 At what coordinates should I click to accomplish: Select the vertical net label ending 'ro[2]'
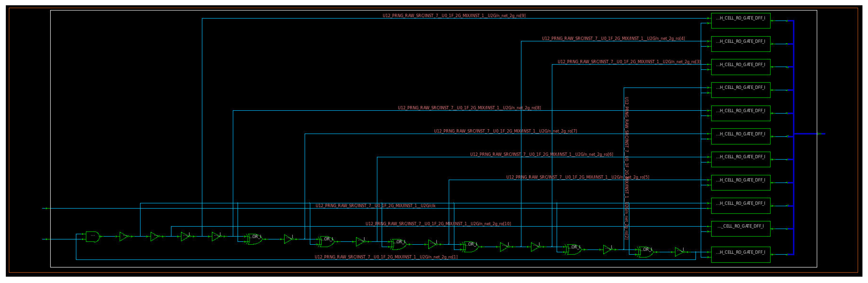point(626,168)
